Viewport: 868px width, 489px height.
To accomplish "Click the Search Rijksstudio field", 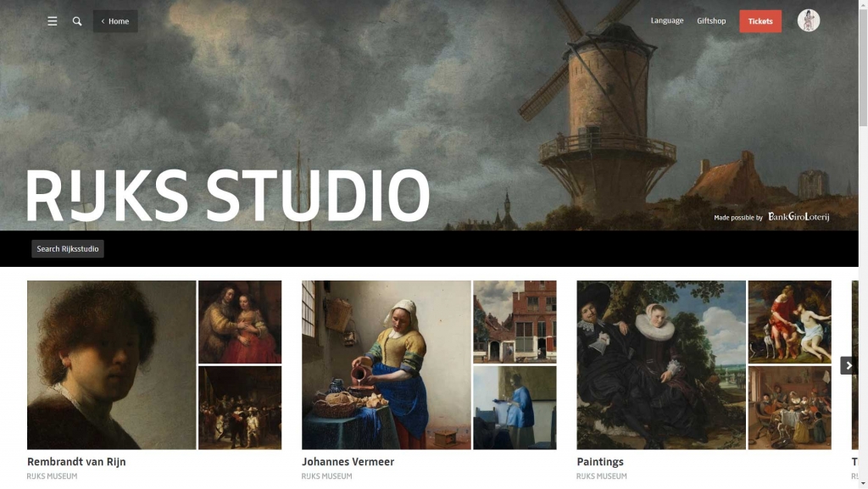I will point(68,249).
